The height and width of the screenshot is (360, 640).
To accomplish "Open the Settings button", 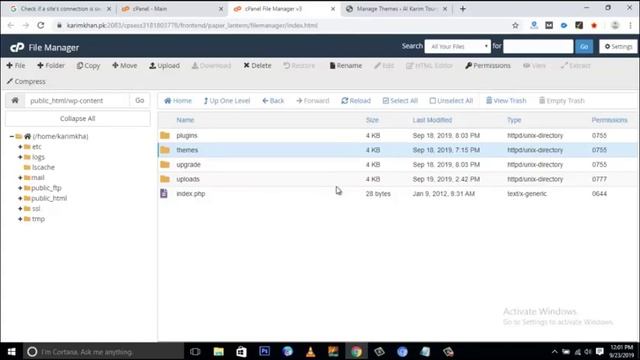I will (x=618, y=47).
